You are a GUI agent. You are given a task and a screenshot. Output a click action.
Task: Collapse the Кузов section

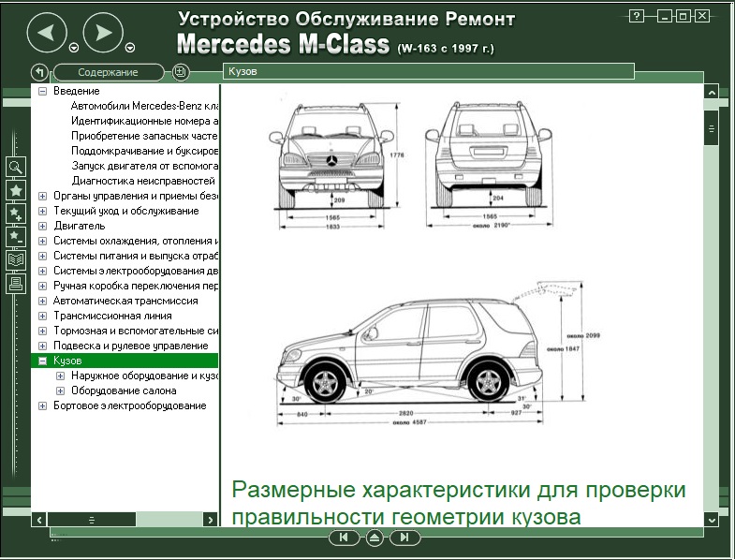click(x=42, y=361)
